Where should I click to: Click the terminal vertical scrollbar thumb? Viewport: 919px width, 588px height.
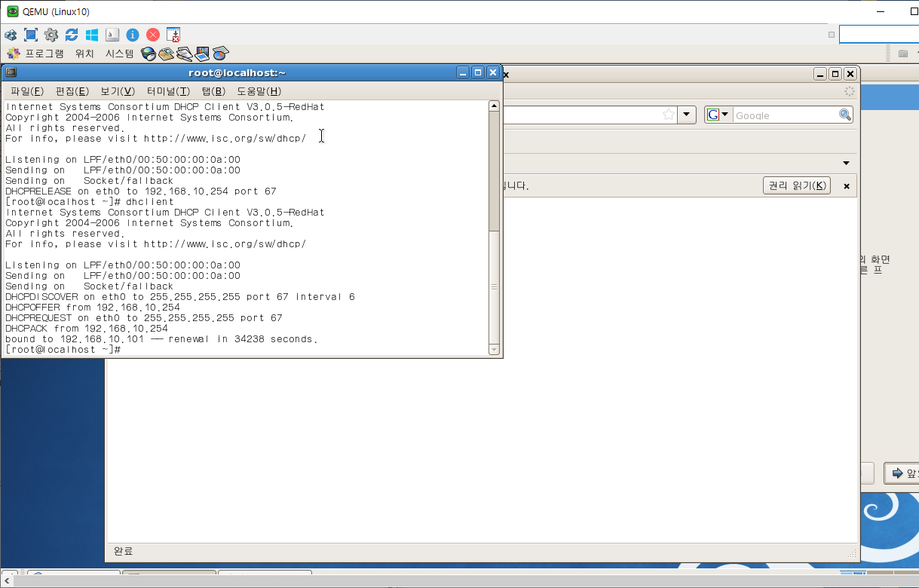click(x=495, y=286)
